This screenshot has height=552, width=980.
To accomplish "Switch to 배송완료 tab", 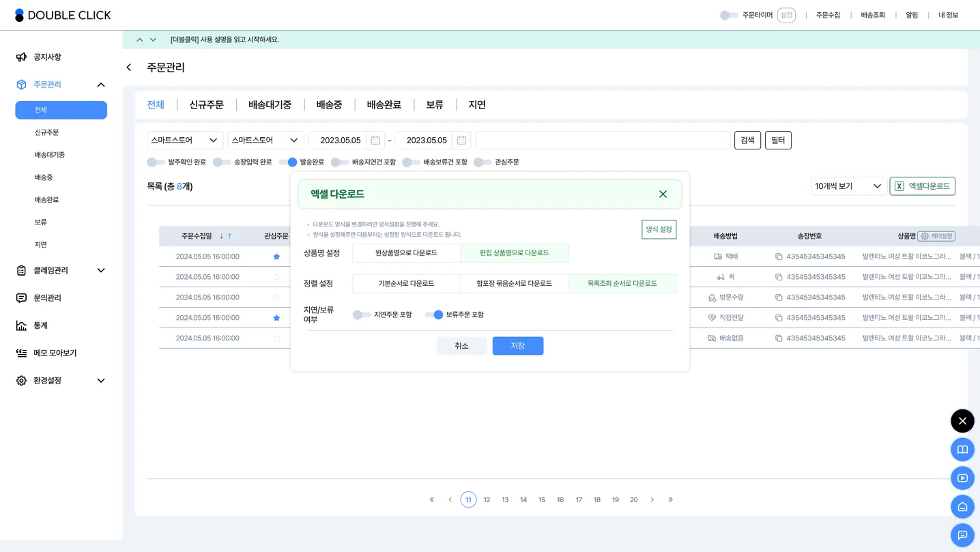I will pyautogui.click(x=384, y=105).
